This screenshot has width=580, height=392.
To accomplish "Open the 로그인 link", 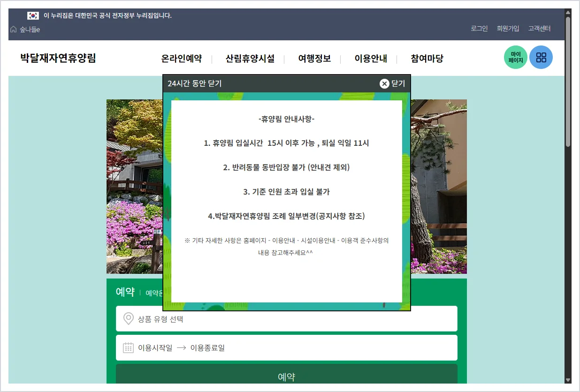I will tap(479, 29).
